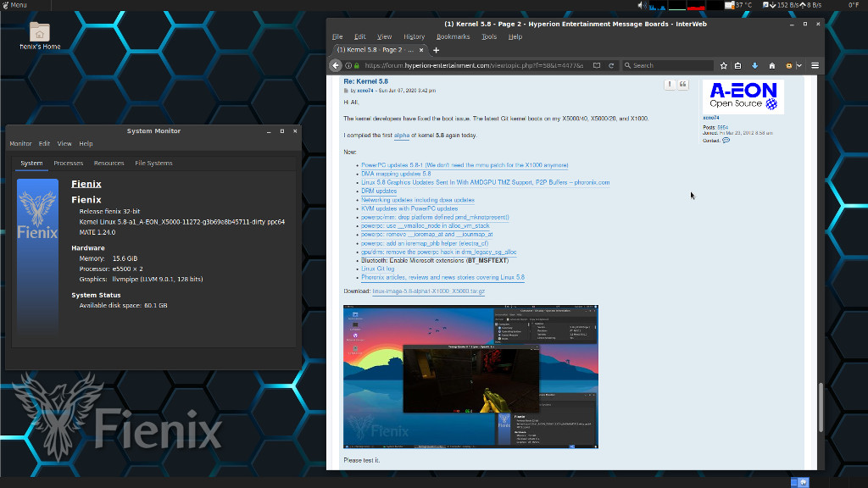Click the Fienix heading link in System Monitor
Viewport: 868px width, 488px height.
point(86,184)
